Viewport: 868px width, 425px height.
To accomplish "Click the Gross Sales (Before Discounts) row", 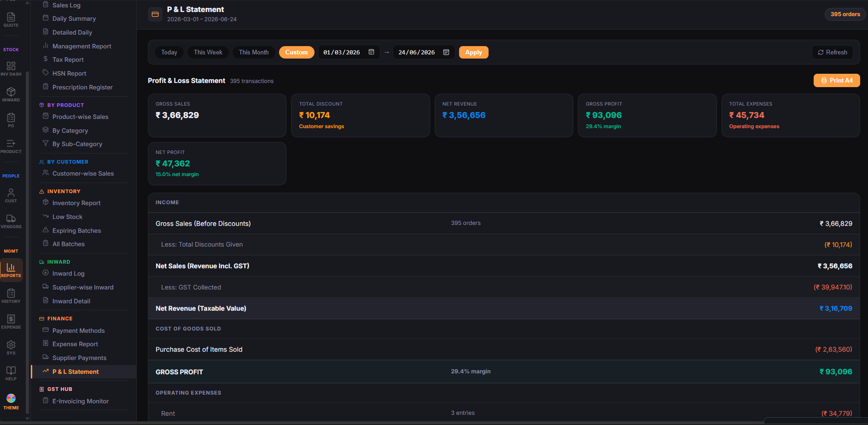I will coord(504,224).
